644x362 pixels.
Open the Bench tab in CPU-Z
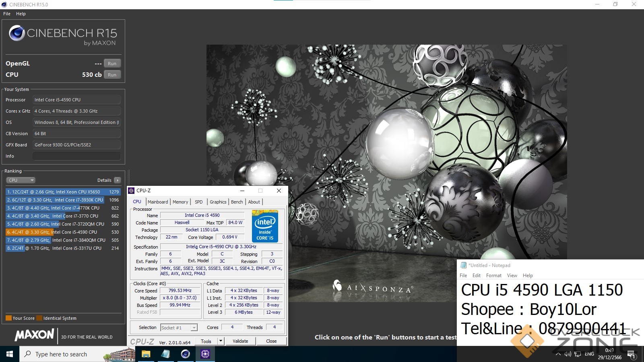(x=237, y=202)
